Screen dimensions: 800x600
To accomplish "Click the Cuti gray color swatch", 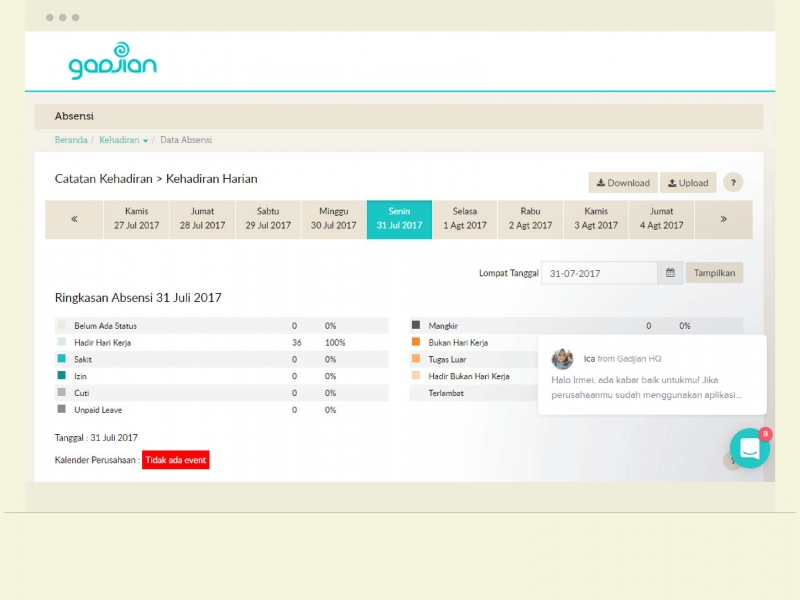I will tap(62, 392).
